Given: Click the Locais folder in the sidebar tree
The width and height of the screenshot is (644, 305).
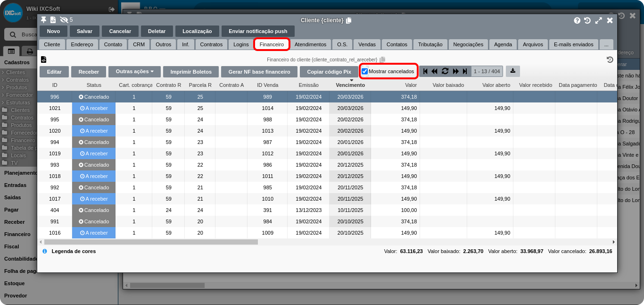Looking at the screenshot, I should (x=18, y=155).
